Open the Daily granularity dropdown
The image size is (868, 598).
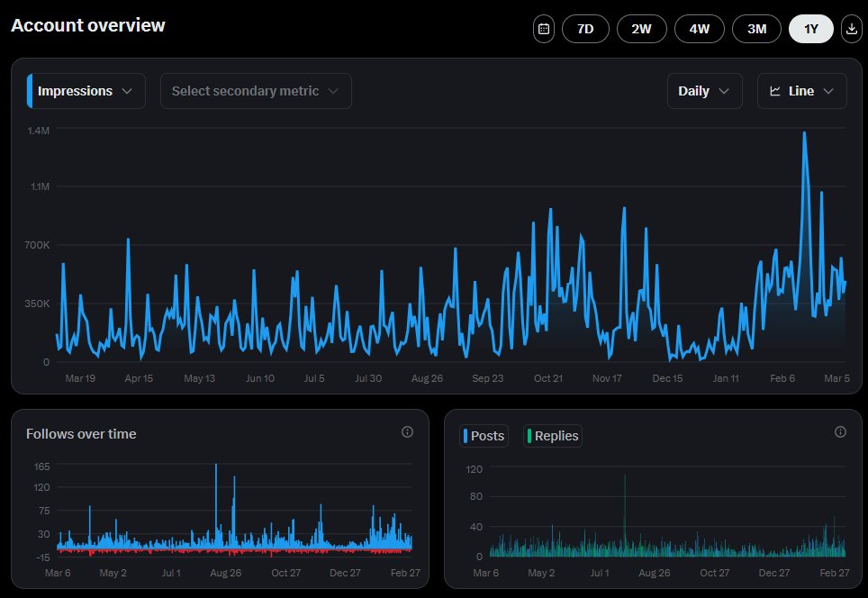(x=705, y=91)
